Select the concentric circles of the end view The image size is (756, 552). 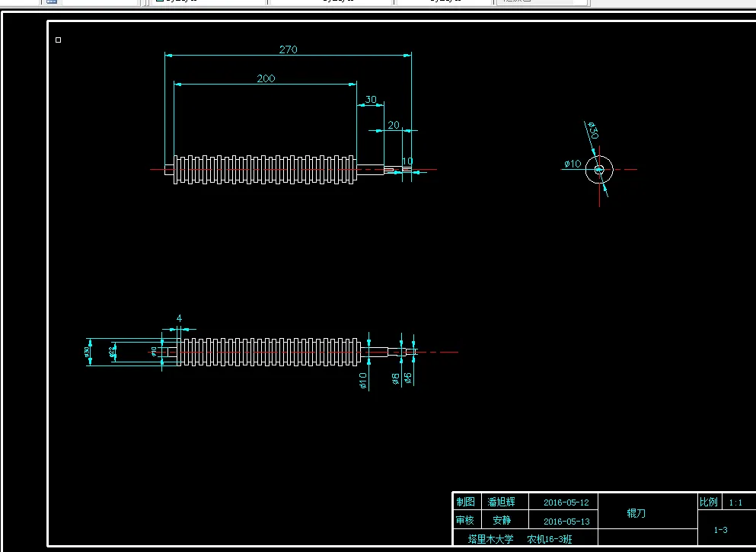(599, 170)
